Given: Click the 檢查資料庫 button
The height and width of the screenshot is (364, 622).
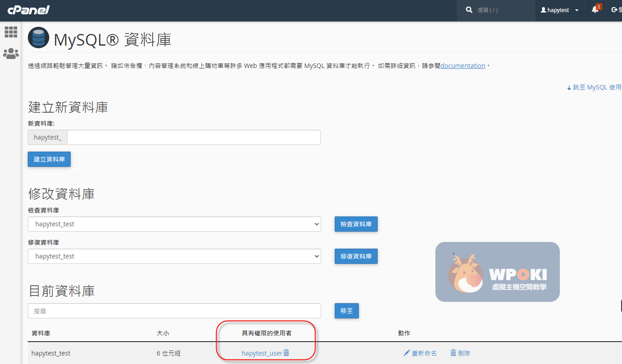Looking at the screenshot, I should point(356,224).
